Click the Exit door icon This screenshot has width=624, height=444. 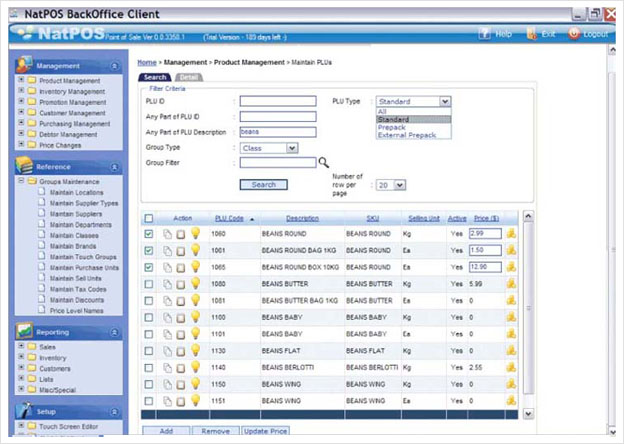(x=531, y=34)
